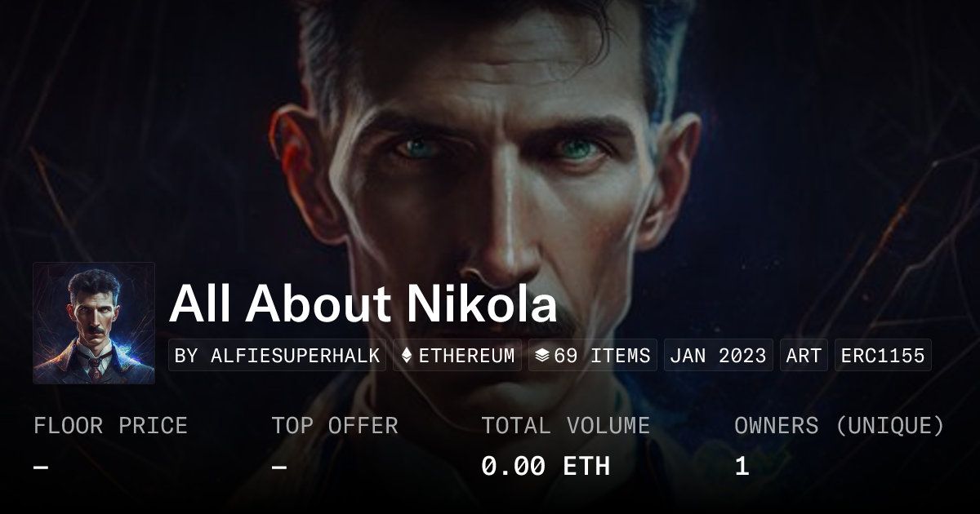Open creator ALFIESUPERHALK's profile badge
The height and width of the screenshot is (514, 980).
point(277,356)
